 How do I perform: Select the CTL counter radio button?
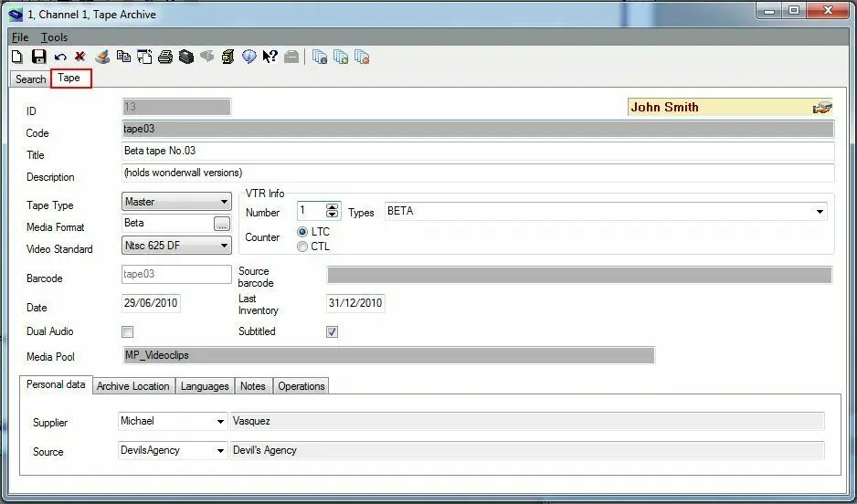click(302, 247)
